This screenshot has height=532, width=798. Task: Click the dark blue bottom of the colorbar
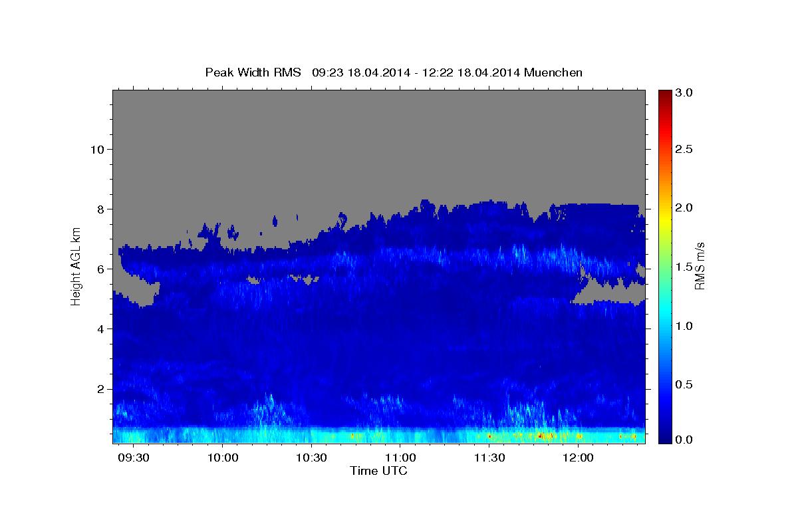point(665,438)
